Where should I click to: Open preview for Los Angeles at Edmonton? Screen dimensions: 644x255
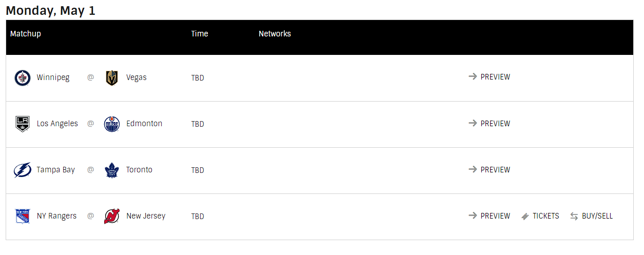coord(490,124)
